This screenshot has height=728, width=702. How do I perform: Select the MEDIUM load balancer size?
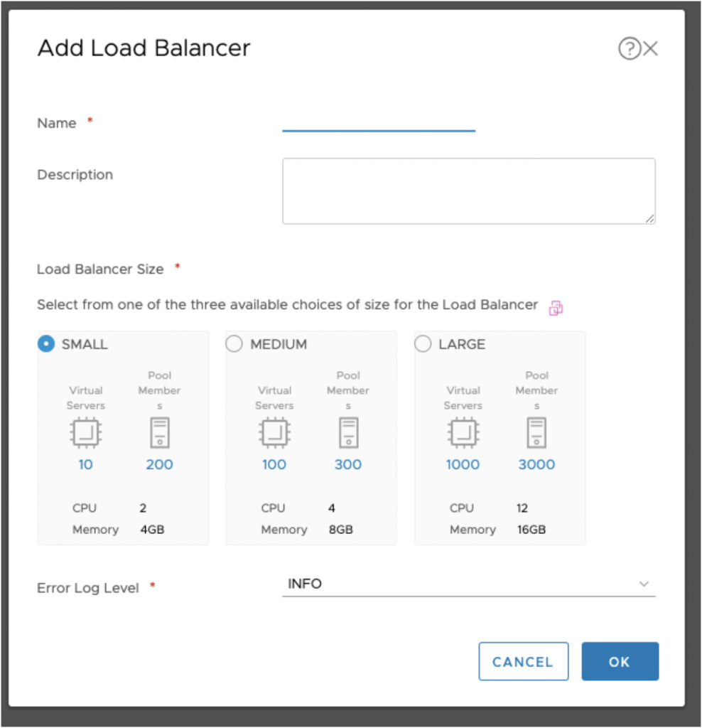234,344
